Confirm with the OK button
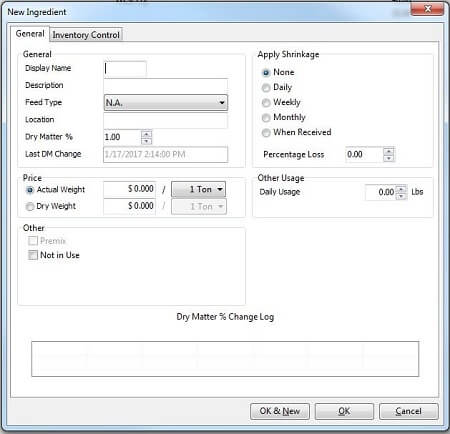The image size is (450, 434). pos(344,411)
